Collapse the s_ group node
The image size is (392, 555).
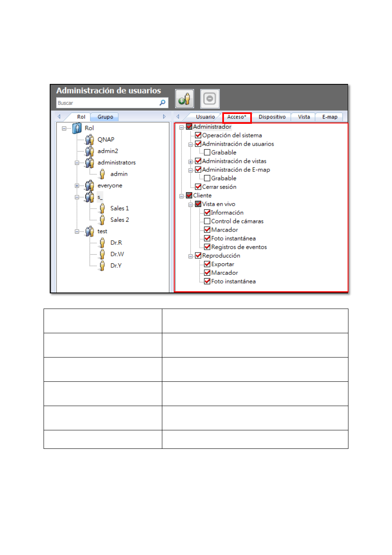point(77,197)
